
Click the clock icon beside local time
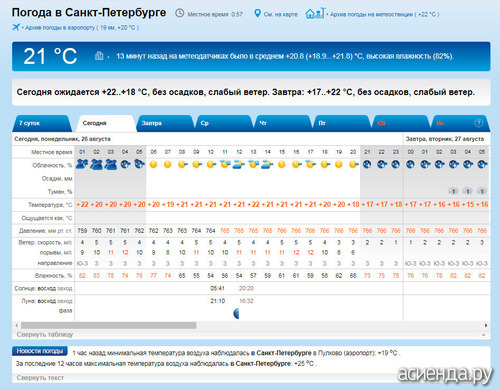click(180, 13)
